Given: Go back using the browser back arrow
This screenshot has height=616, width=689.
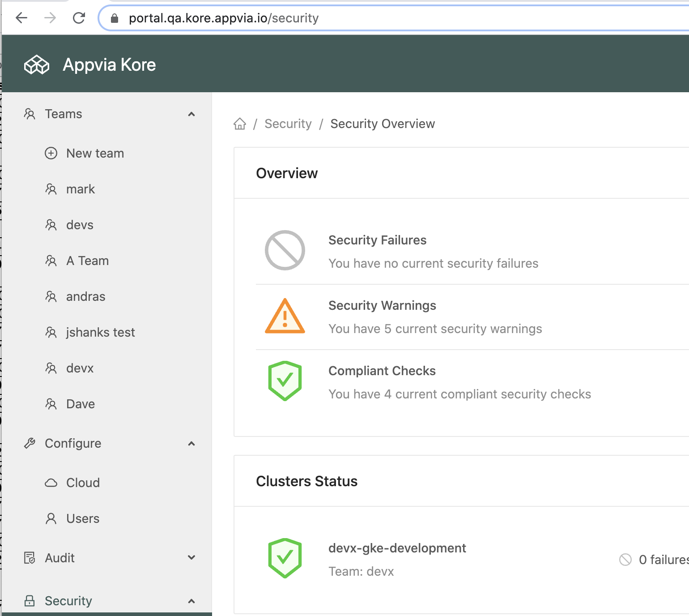Looking at the screenshot, I should coord(21,18).
